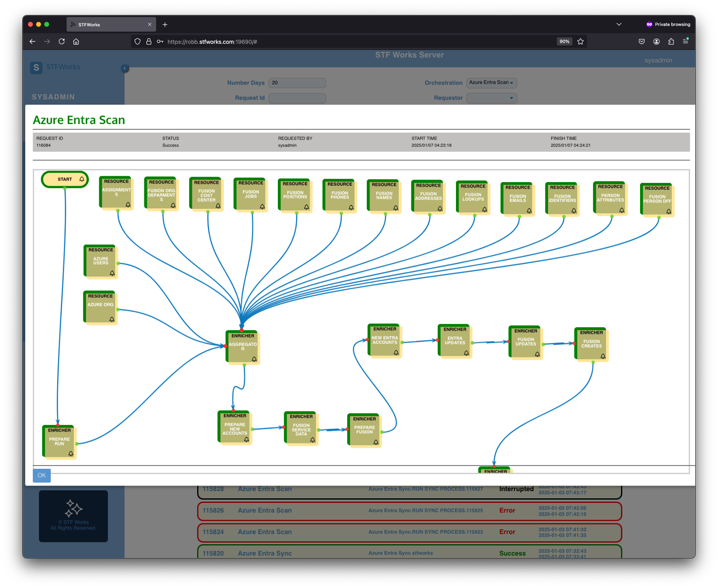Open the Firefox application menu
This screenshot has width=718, height=588.
click(x=686, y=41)
